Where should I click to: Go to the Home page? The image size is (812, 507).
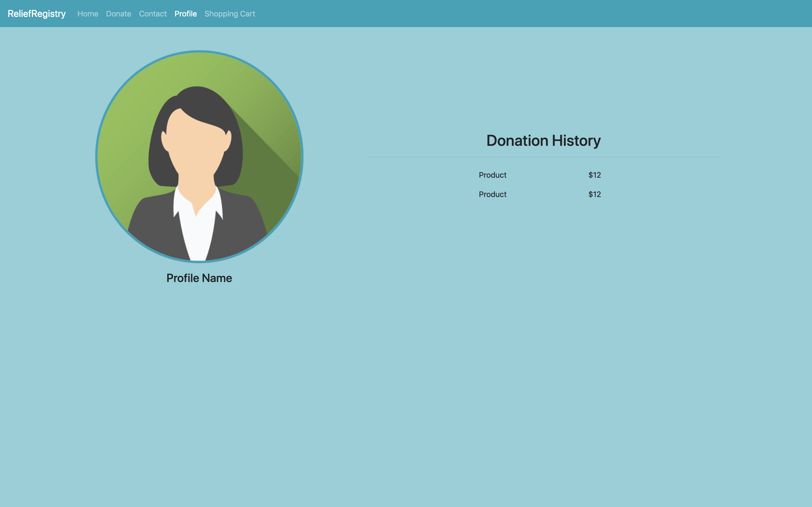click(87, 14)
